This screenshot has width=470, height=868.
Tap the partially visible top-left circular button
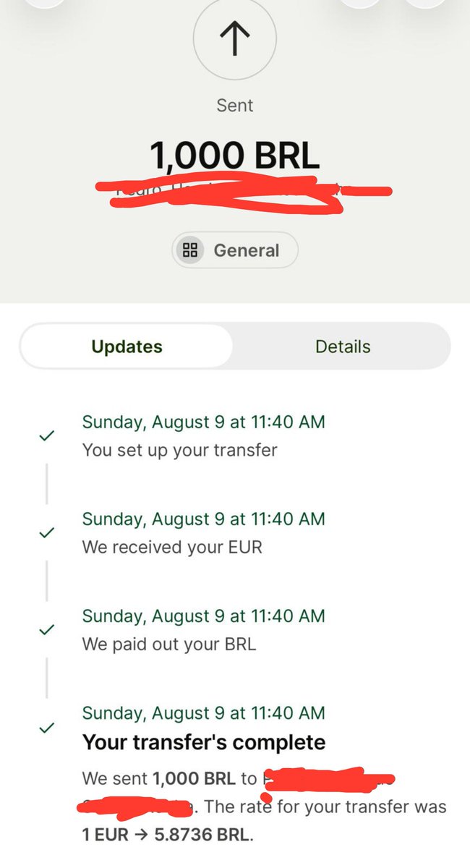pyautogui.click(x=46, y=3)
